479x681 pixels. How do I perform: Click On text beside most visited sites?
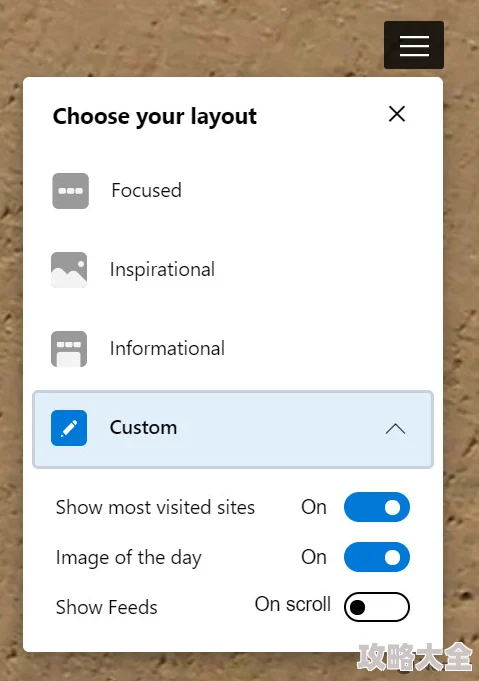pos(314,507)
